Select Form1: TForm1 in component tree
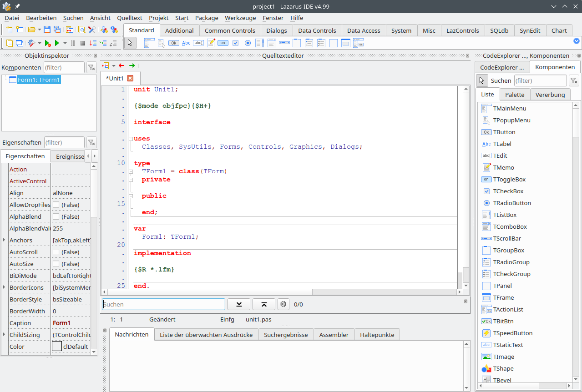The height and width of the screenshot is (392, 582). (x=39, y=80)
